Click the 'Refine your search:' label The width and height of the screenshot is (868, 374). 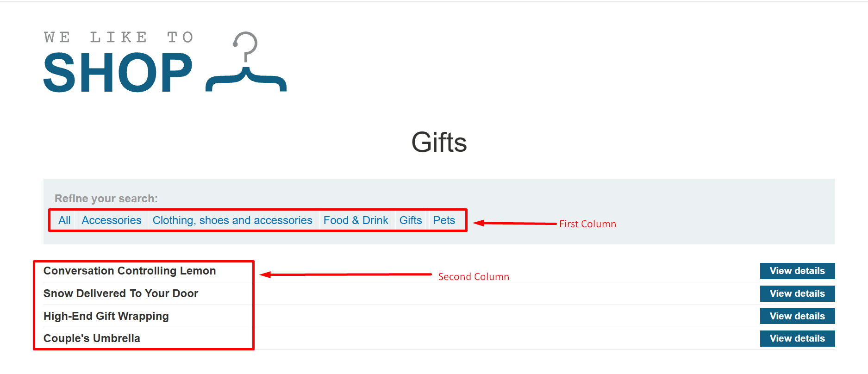pos(106,199)
